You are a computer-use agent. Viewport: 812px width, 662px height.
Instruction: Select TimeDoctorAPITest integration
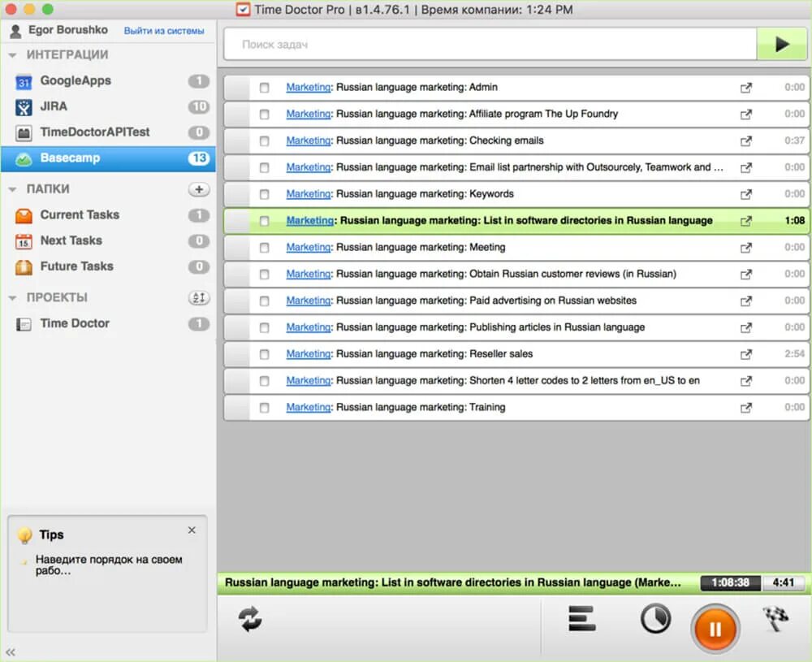pyautogui.click(x=108, y=132)
